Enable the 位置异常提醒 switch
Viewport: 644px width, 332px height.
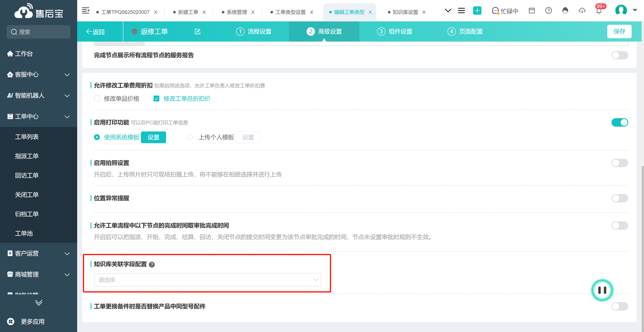pos(619,198)
